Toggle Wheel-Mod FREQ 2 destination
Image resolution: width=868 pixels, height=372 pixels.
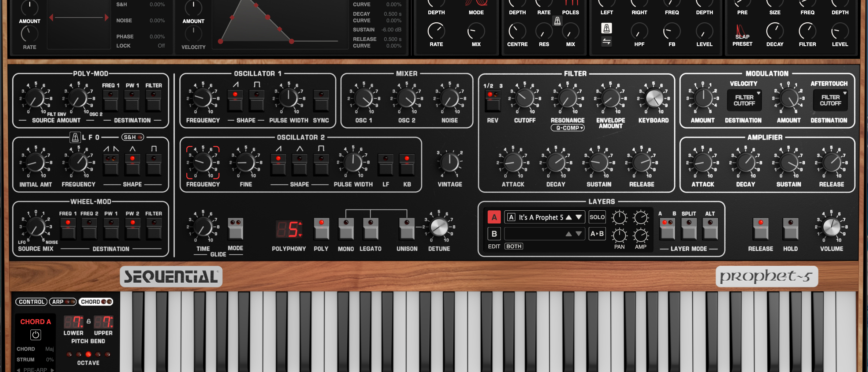coord(89,229)
